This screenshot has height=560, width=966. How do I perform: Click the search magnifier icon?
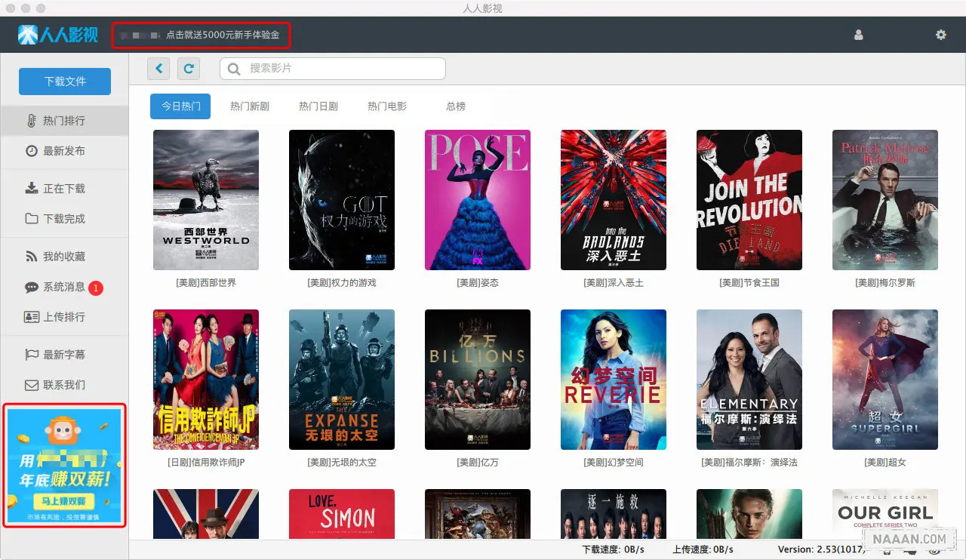[235, 69]
